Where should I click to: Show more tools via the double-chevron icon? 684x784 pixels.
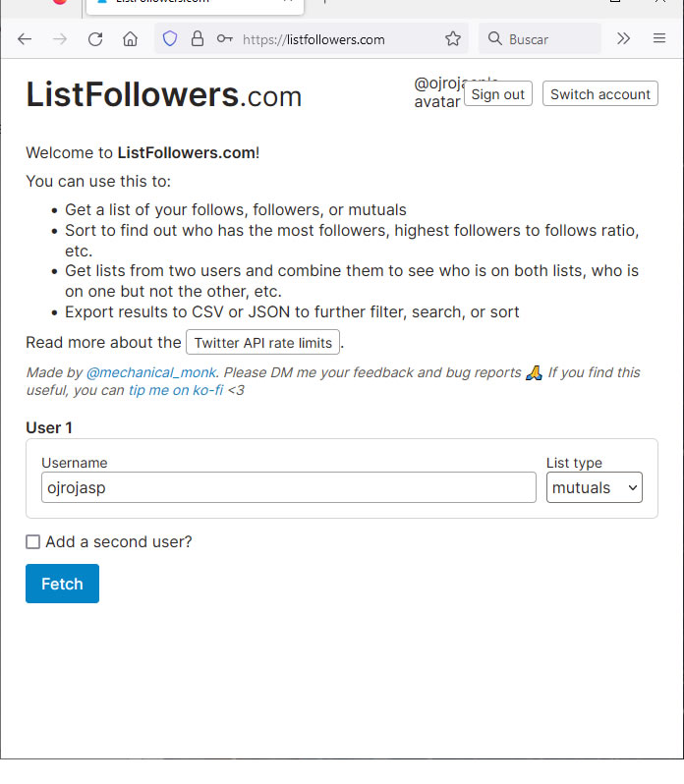[x=623, y=38]
